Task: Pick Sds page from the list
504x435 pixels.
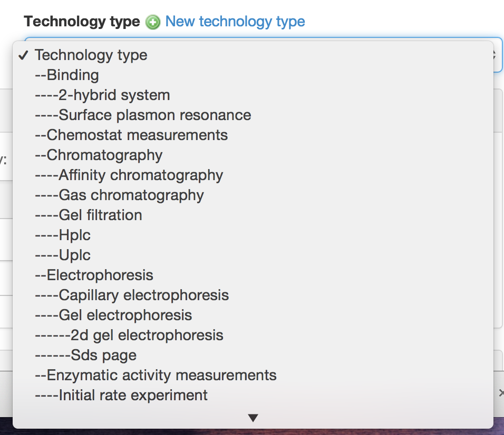Action: click(84, 355)
